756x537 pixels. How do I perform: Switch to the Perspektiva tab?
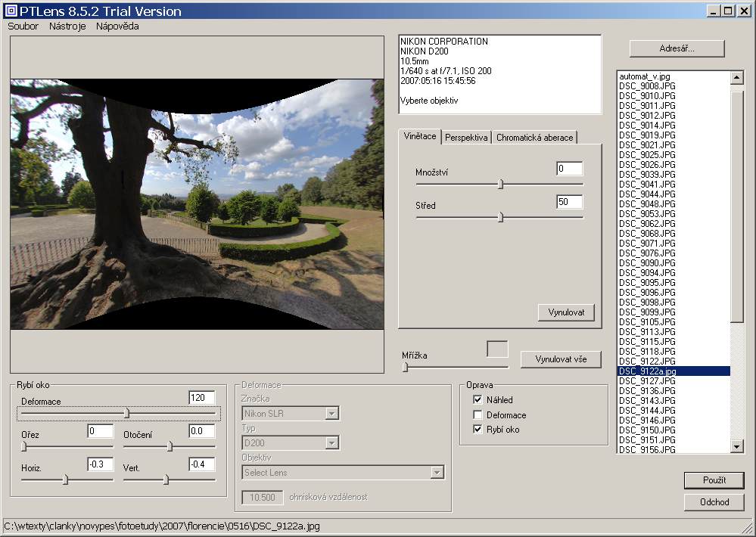pos(466,138)
